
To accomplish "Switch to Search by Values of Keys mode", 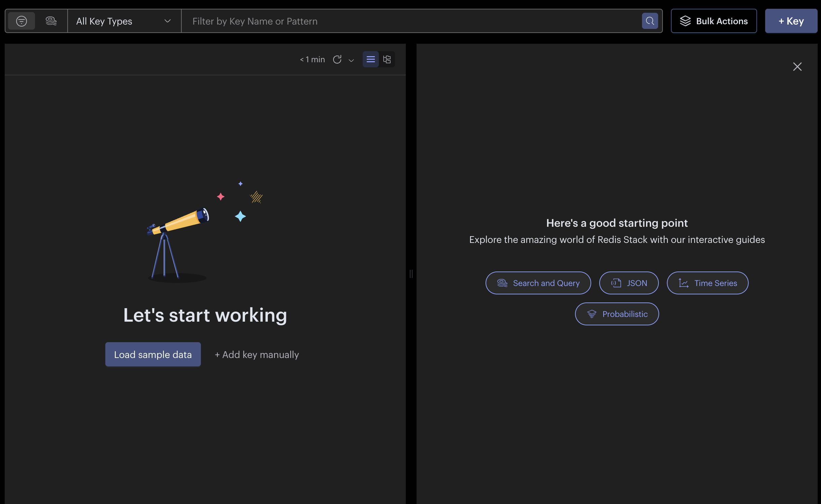I will (51, 21).
